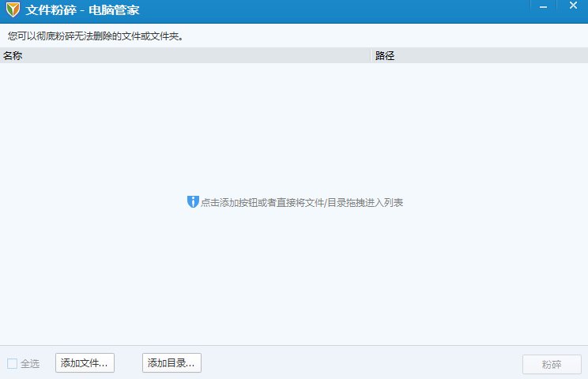Click the blue info shield icon
The width and height of the screenshot is (588, 379).
click(193, 202)
